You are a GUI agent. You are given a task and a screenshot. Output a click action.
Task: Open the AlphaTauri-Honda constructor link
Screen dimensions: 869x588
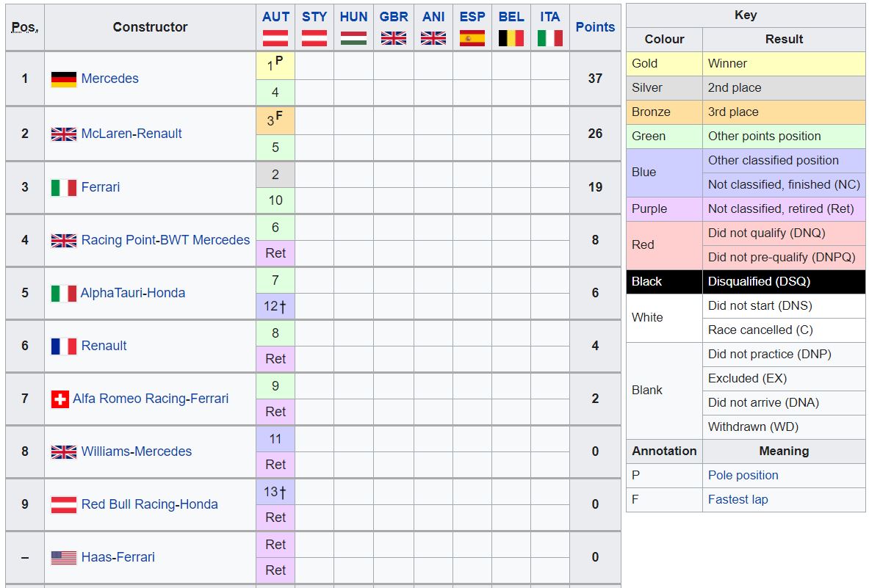[133, 293]
